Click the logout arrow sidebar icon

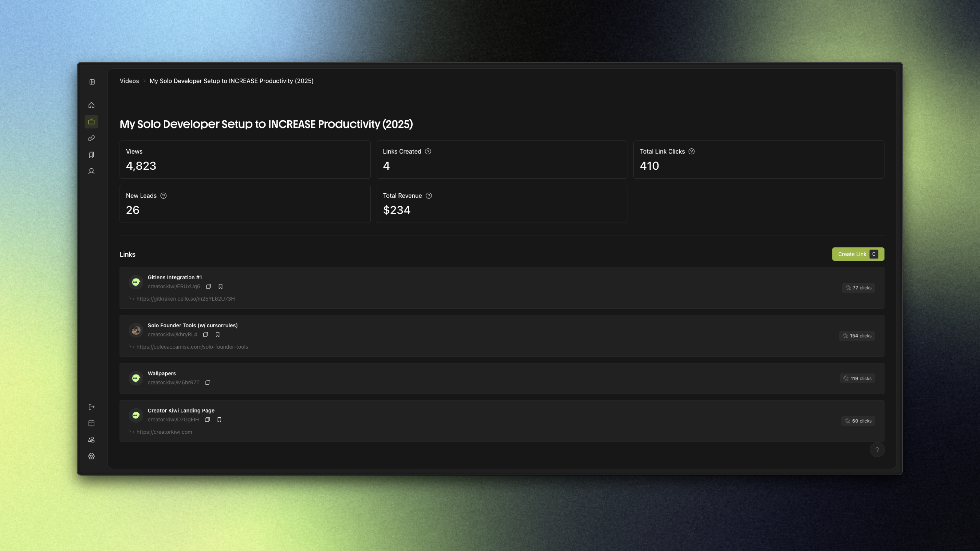pyautogui.click(x=91, y=407)
